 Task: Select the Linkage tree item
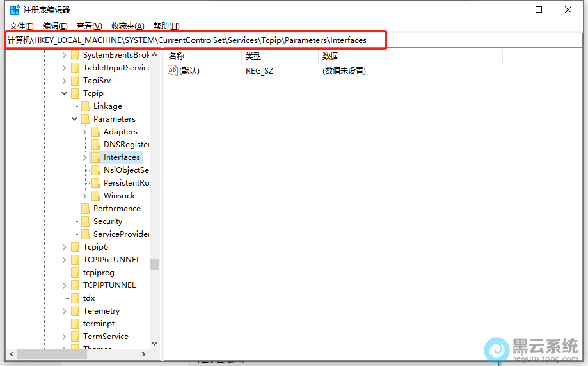click(107, 106)
